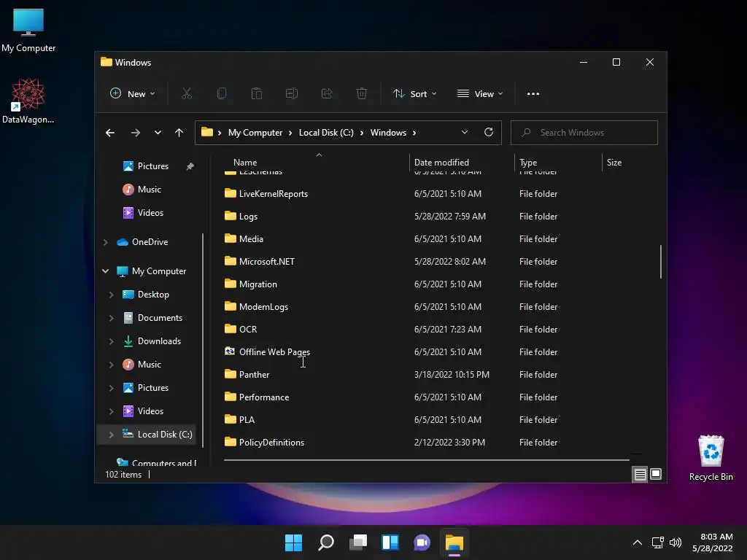Open the network tray icon
The height and width of the screenshot is (560, 747).
tap(658, 542)
